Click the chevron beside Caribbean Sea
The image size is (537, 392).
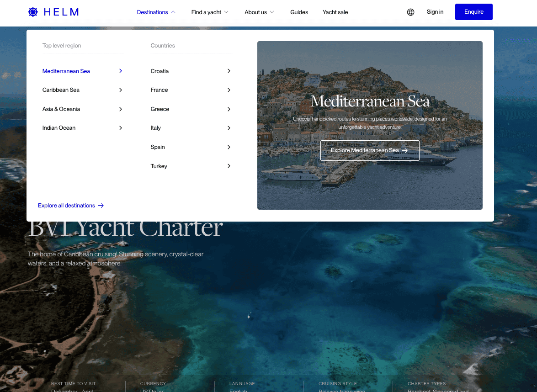point(121,90)
